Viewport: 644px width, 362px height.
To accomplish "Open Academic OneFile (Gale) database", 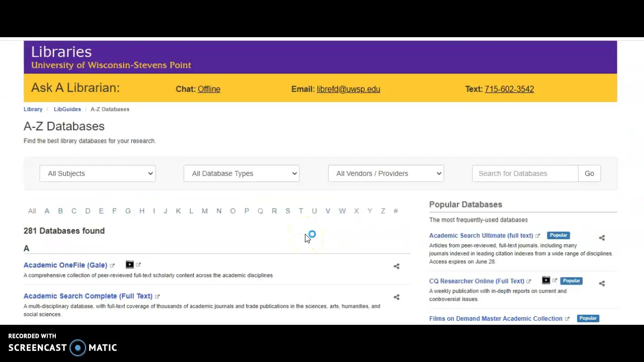I will pyautogui.click(x=65, y=265).
